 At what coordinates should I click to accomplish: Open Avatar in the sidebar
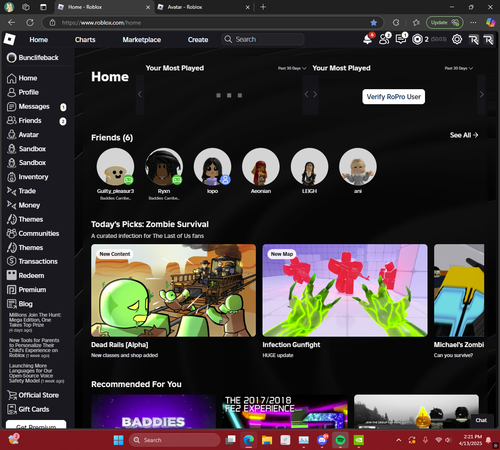23,135
